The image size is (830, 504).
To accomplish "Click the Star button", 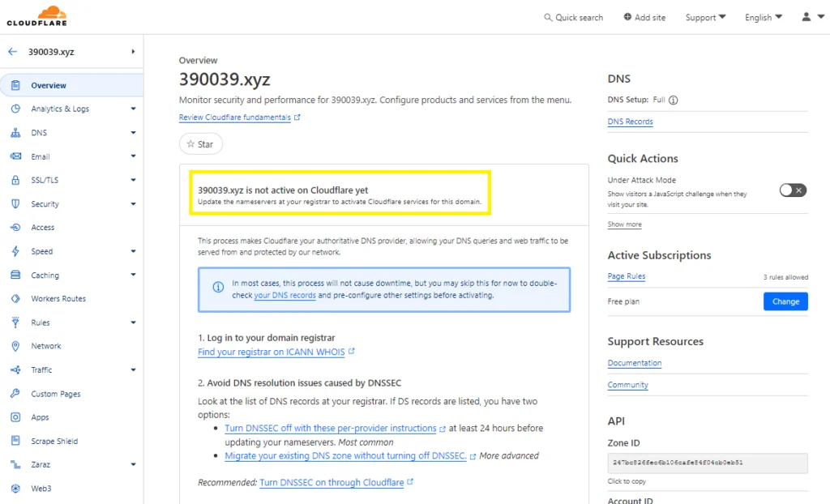I will pos(201,144).
